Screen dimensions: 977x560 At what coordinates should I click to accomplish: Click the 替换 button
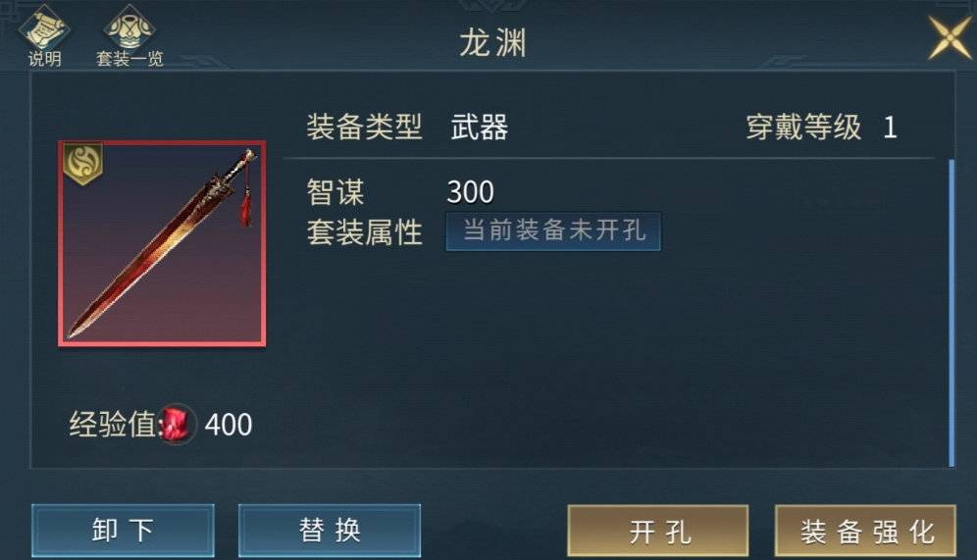[x=330, y=531]
